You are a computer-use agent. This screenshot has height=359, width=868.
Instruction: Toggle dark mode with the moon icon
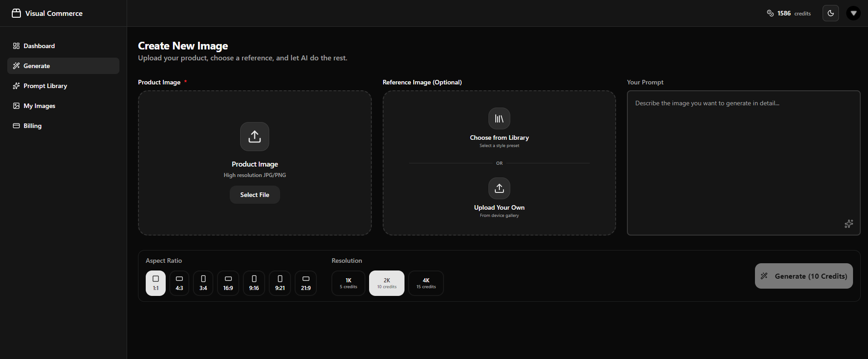[830, 13]
